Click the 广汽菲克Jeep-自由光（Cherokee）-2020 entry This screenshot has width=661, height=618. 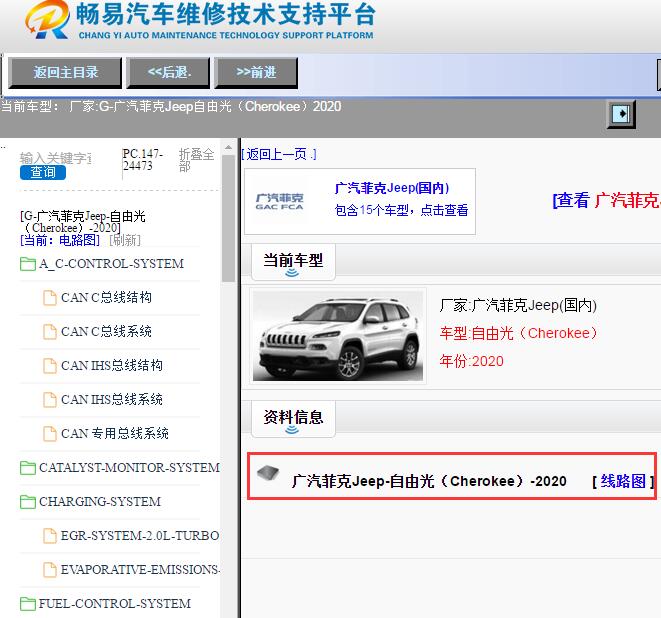click(429, 481)
